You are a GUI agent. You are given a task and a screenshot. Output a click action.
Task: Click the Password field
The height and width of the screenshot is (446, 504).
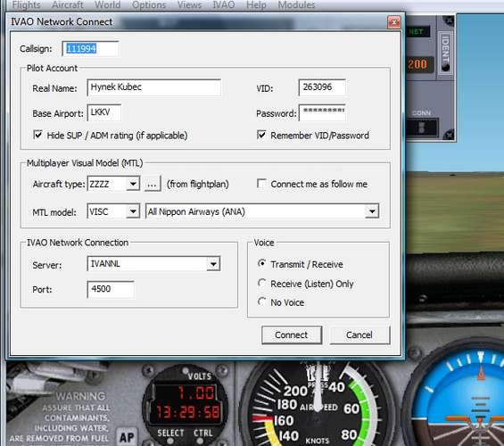pos(322,112)
